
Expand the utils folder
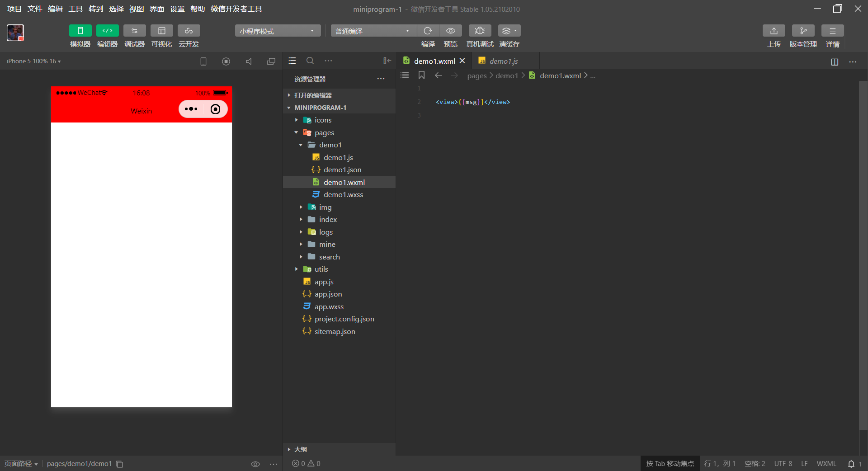click(x=339, y=269)
